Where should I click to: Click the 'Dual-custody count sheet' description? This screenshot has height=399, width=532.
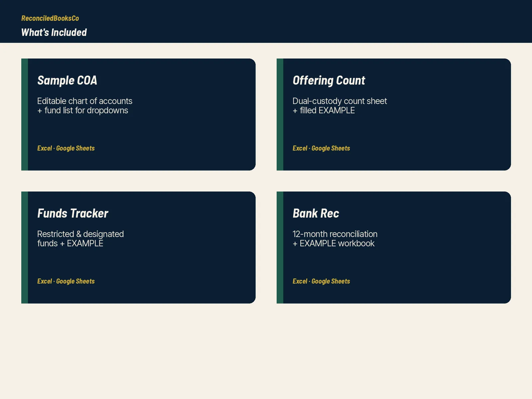(340, 106)
